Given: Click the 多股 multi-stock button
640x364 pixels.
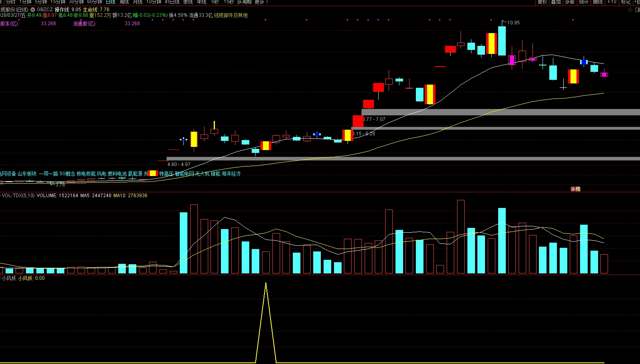Looking at the screenshot, I should pos(570,2).
